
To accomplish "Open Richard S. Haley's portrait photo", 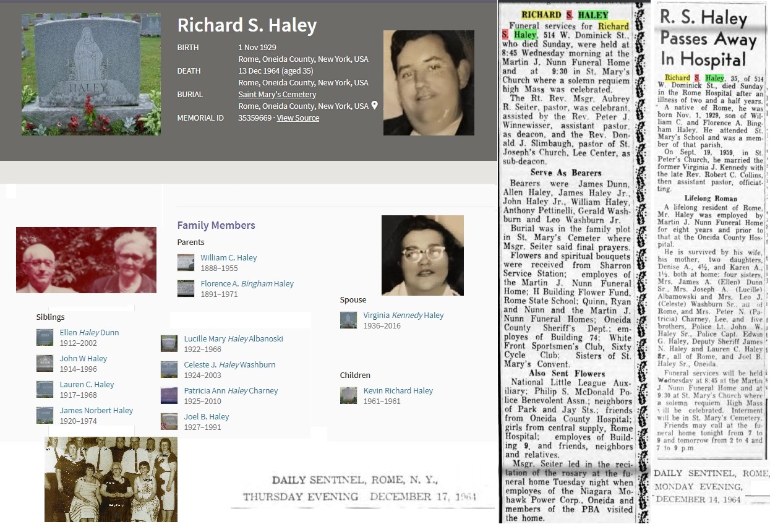I will pos(429,83).
